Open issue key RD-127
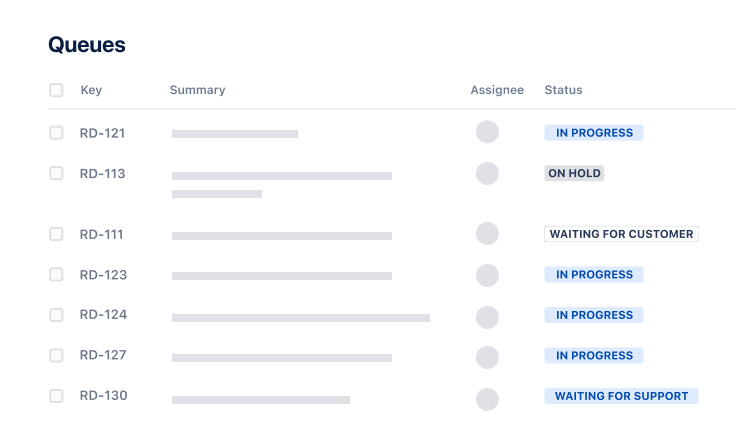736x424 pixels. pos(103,355)
